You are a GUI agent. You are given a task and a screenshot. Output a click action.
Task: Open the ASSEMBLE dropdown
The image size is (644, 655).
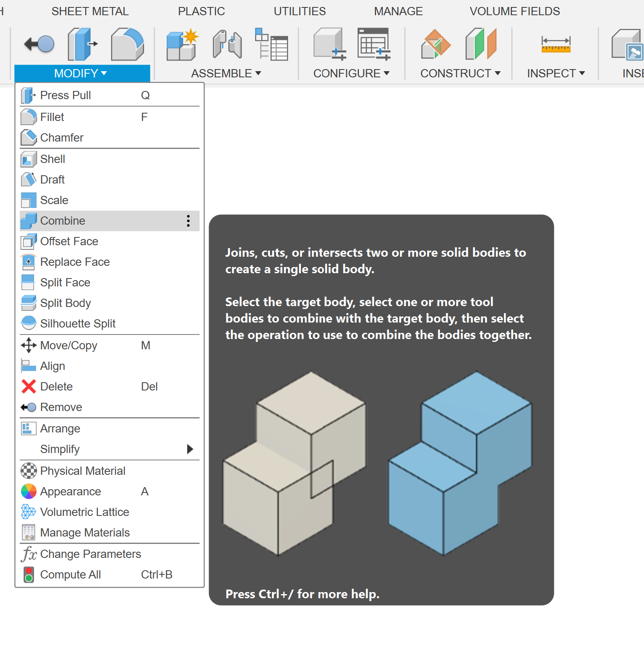[226, 74]
